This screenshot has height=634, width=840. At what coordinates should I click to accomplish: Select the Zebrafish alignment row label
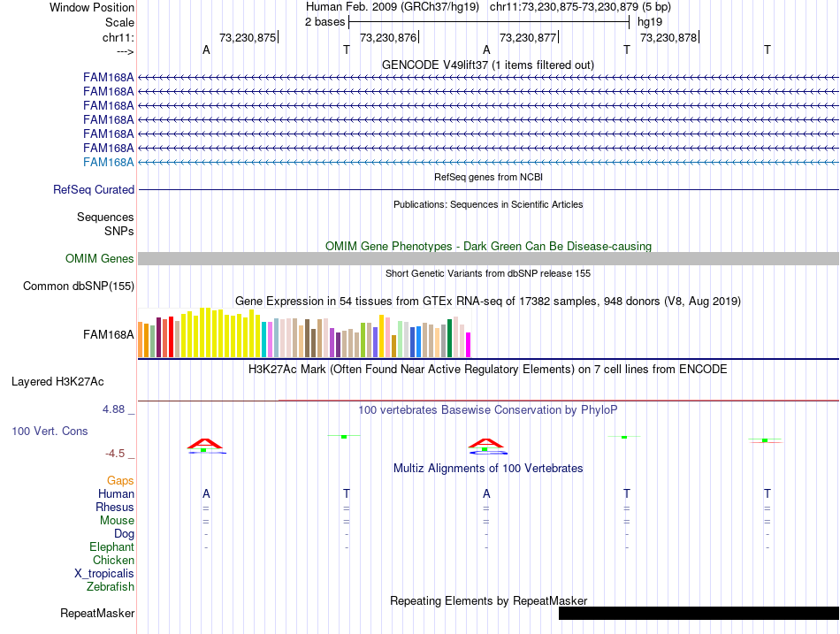pyautogui.click(x=111, y=587)
